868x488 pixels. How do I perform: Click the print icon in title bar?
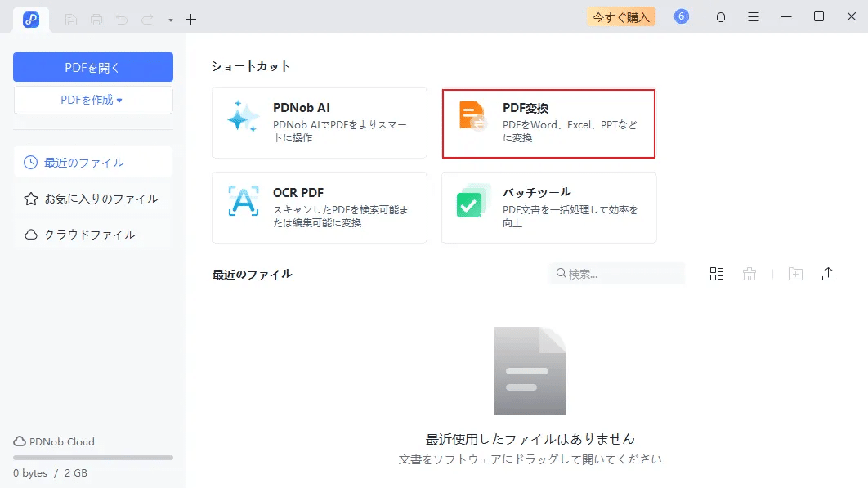[96, 20]
